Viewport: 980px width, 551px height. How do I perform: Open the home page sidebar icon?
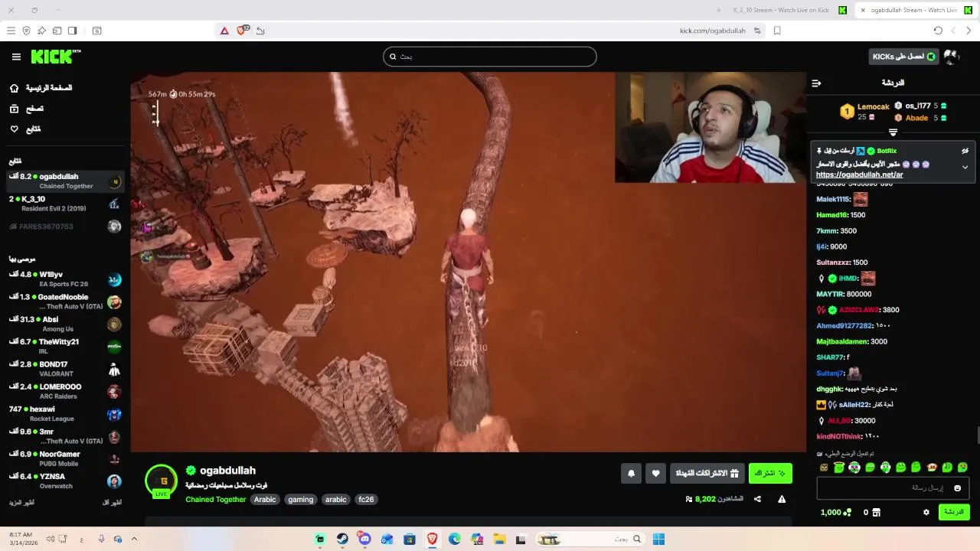[x=14, y=88]
